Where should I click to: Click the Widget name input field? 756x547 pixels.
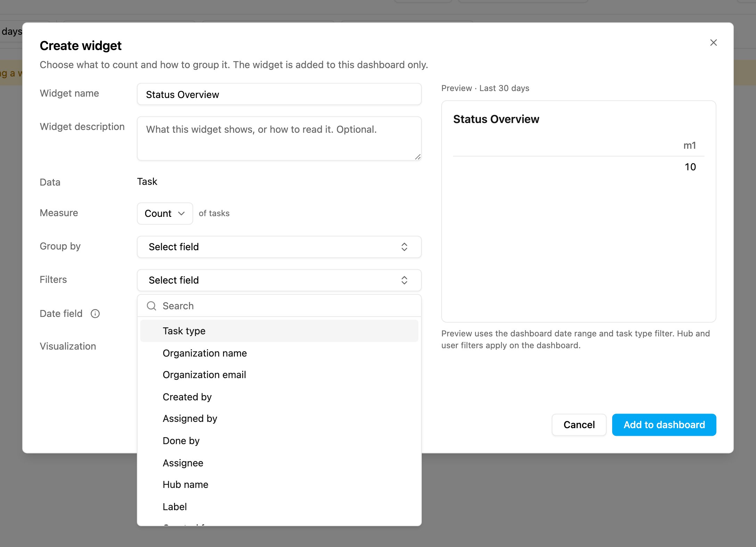(x=279, y=94)
